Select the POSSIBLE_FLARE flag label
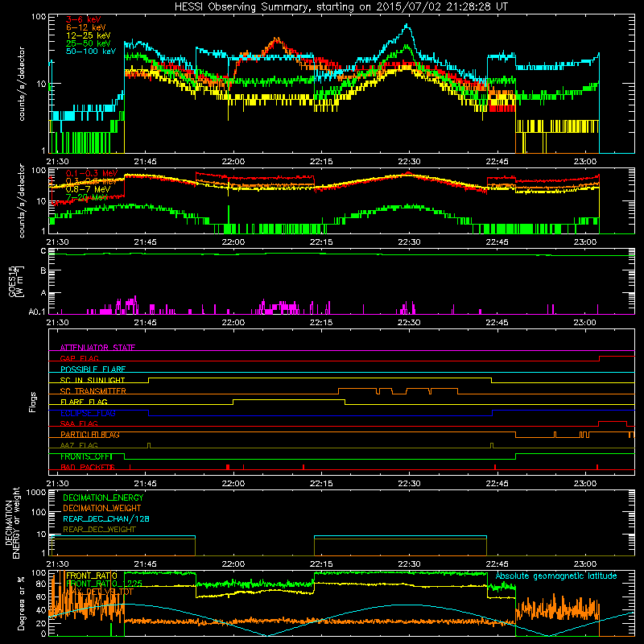 click(x=93, y=369)
